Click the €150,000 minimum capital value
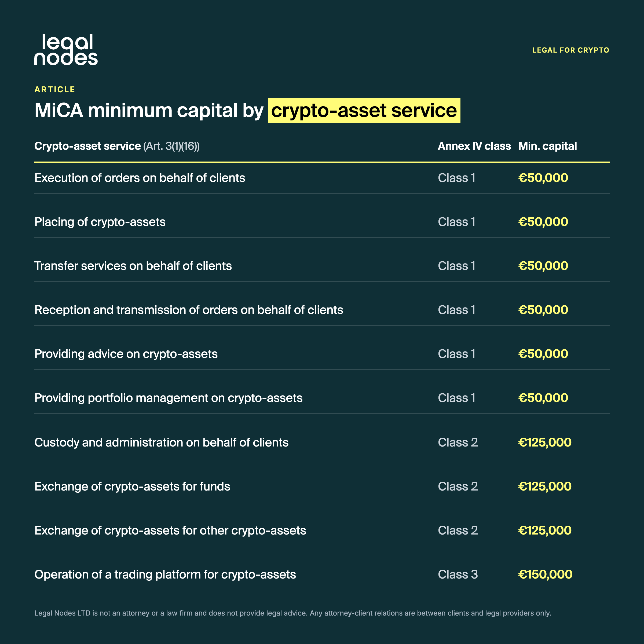 [x=545, y=574]
